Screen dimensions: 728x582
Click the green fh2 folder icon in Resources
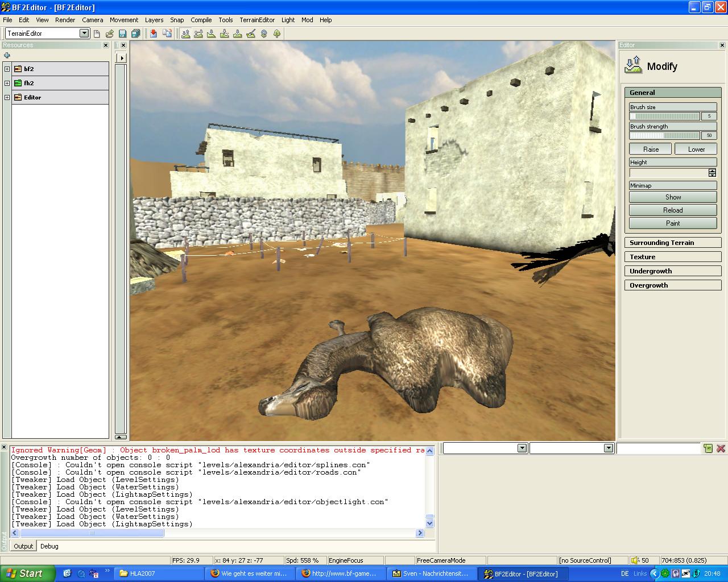point(18,83)
